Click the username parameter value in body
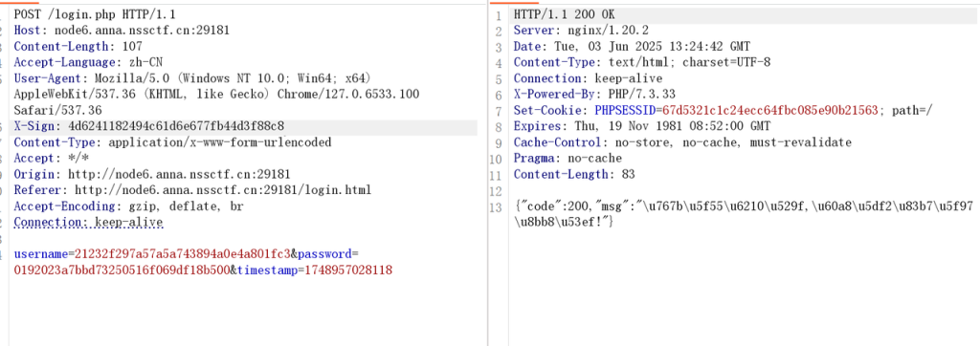The image size is (980, 346). tap(183, 254)
